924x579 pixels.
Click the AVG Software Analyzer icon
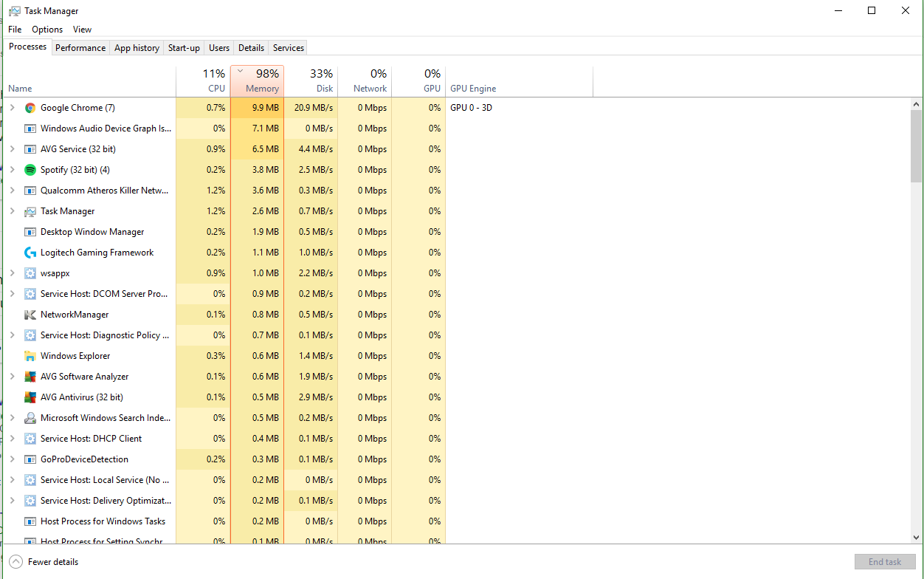30,377
